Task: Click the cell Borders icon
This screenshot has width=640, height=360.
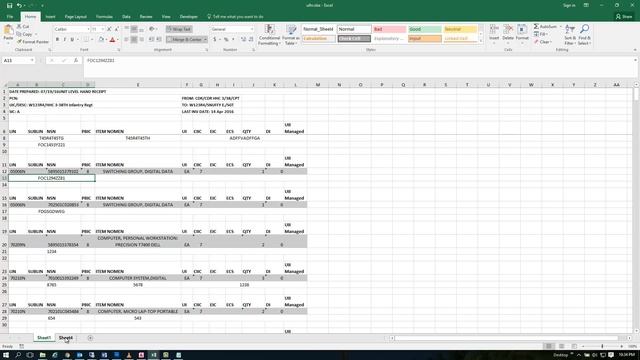Action: [x=86, y=40]
